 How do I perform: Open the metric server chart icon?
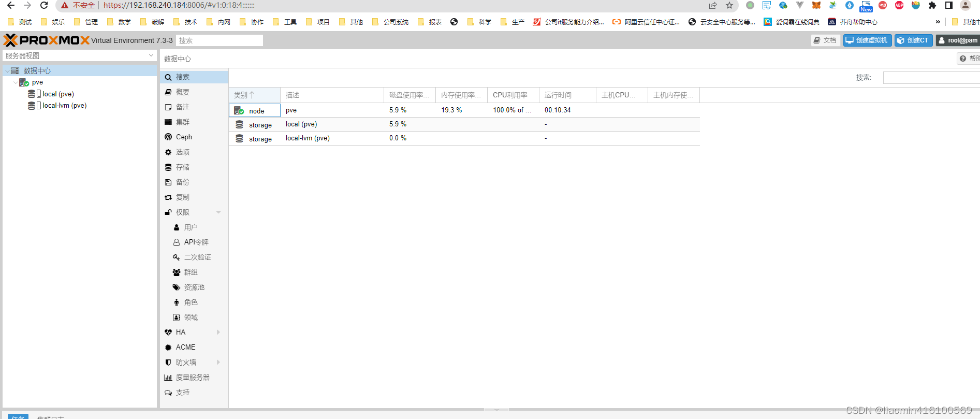(x=168, y=378)
